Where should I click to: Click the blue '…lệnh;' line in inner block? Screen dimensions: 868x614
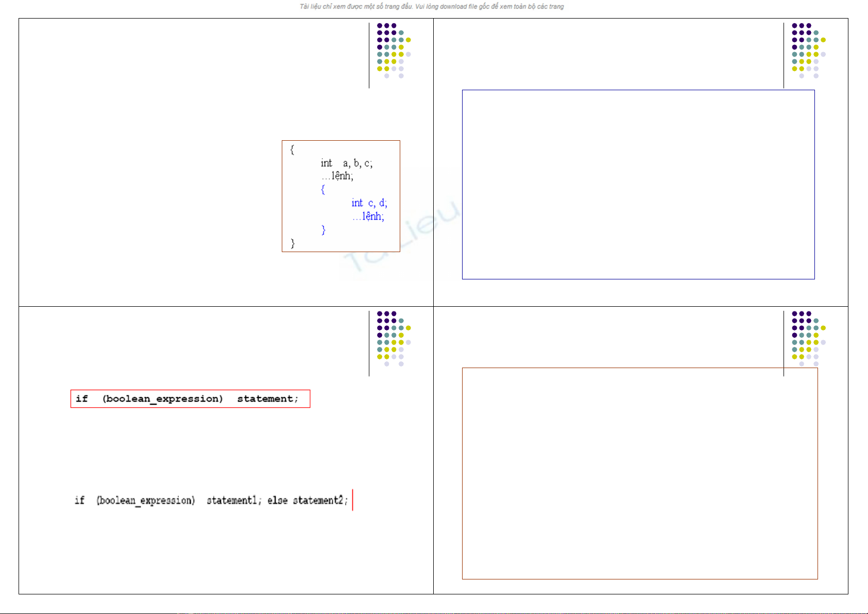(368, 217)
